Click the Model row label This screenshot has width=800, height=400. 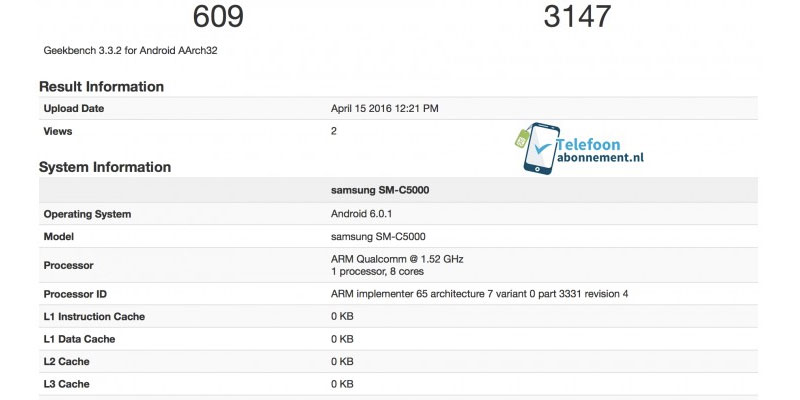[x=59, y=237]
